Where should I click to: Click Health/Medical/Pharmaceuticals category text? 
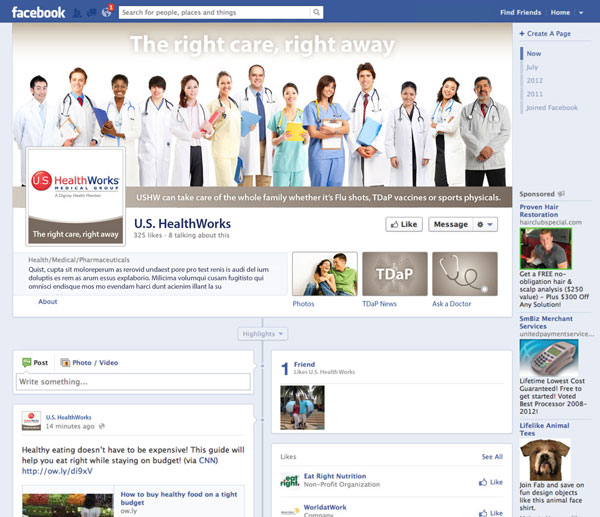coord(79,260)
